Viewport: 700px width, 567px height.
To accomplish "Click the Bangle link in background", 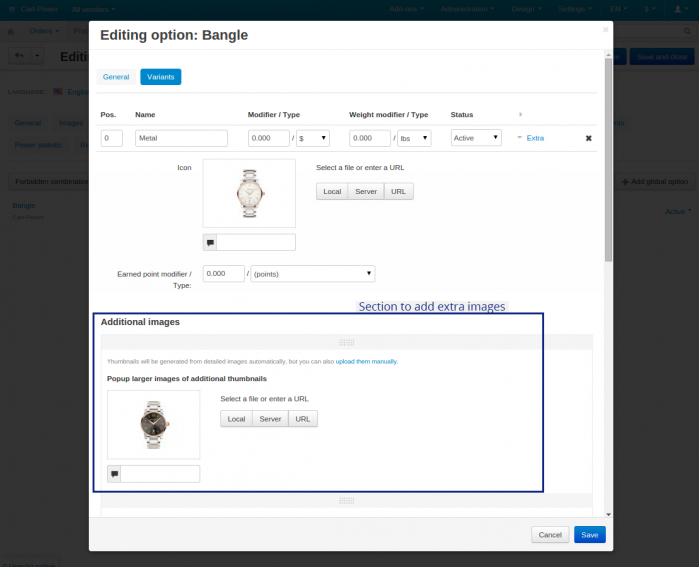I will click(x=24, y=205).
